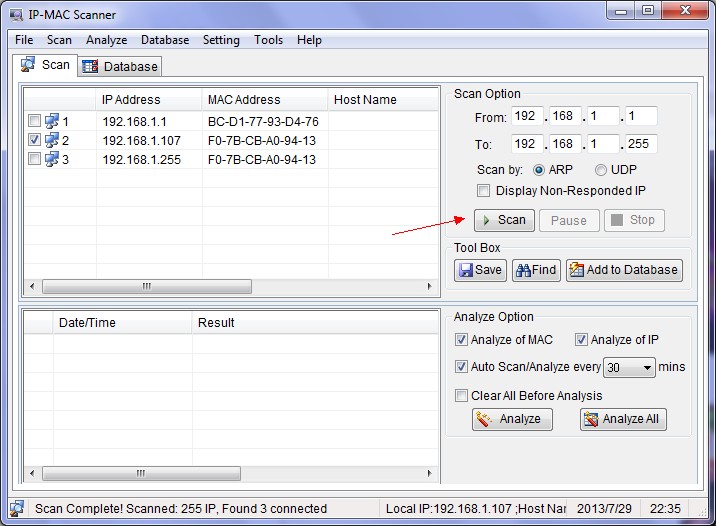
Task: Click the binoculars icon on Find
Action: coord(523,270)
